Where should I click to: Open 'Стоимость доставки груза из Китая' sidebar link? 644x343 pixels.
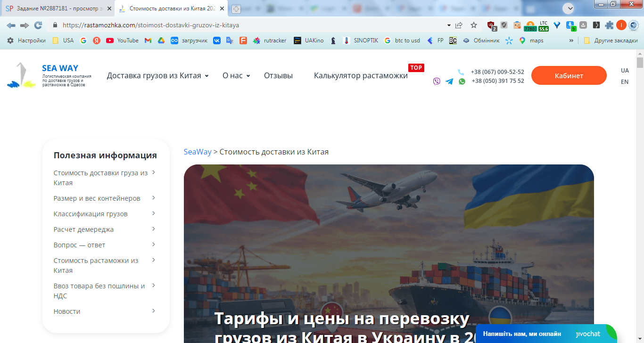(100, 178)
